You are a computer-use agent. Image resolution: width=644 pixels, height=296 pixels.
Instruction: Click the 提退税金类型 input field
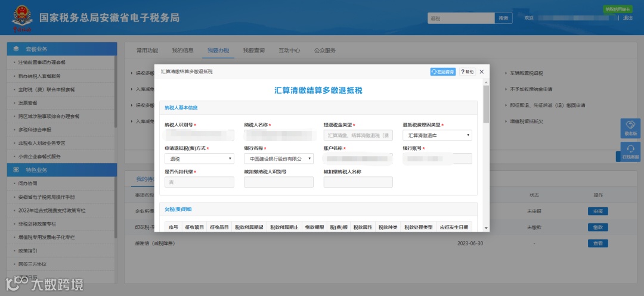(358, 135)
